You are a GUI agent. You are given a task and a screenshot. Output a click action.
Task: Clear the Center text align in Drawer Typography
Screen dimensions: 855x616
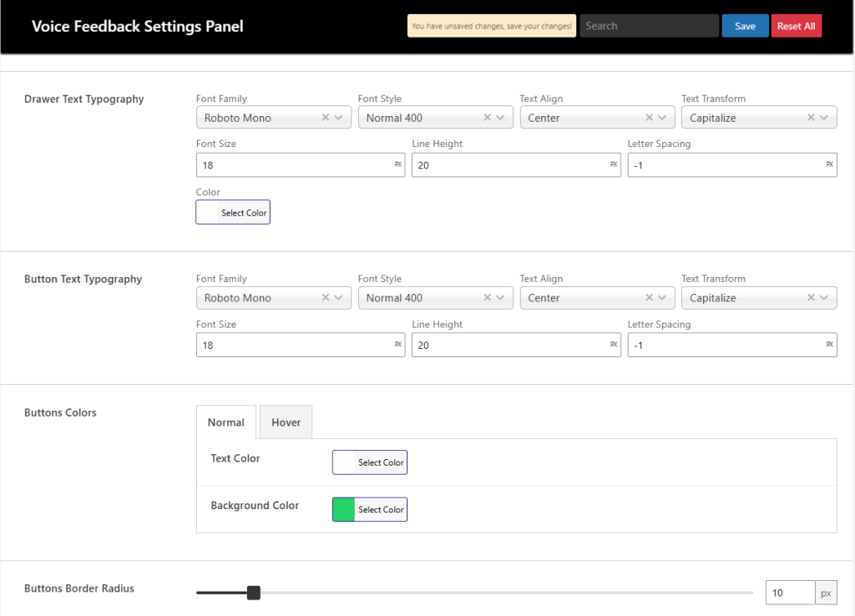(x=649, y=117)
